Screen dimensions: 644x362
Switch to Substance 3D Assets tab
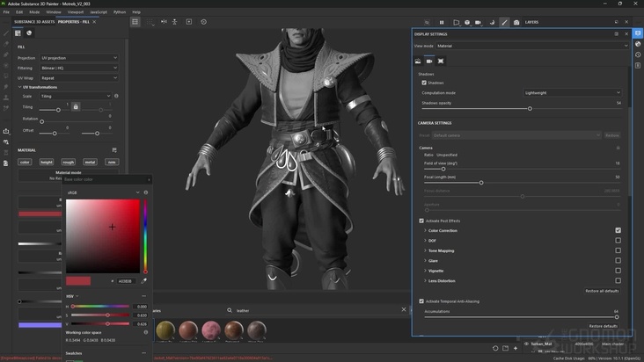[x=34, y=22]
